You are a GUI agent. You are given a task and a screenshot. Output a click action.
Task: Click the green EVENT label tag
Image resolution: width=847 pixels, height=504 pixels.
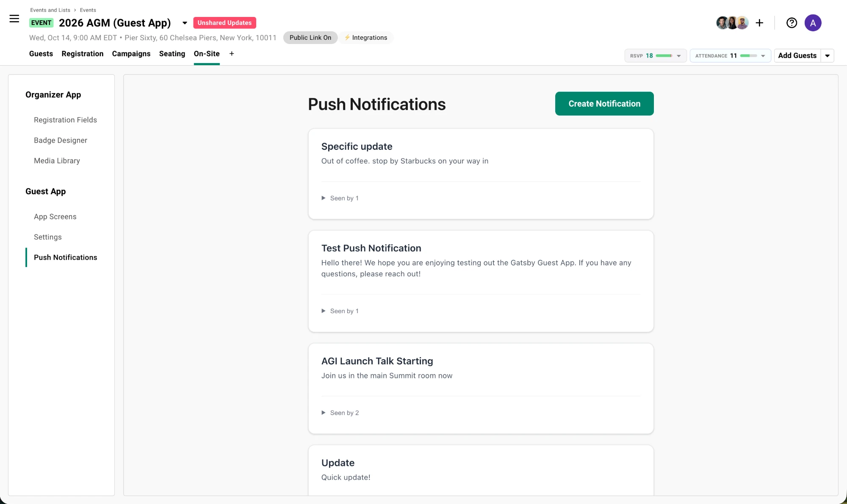[x=42, y=23]
